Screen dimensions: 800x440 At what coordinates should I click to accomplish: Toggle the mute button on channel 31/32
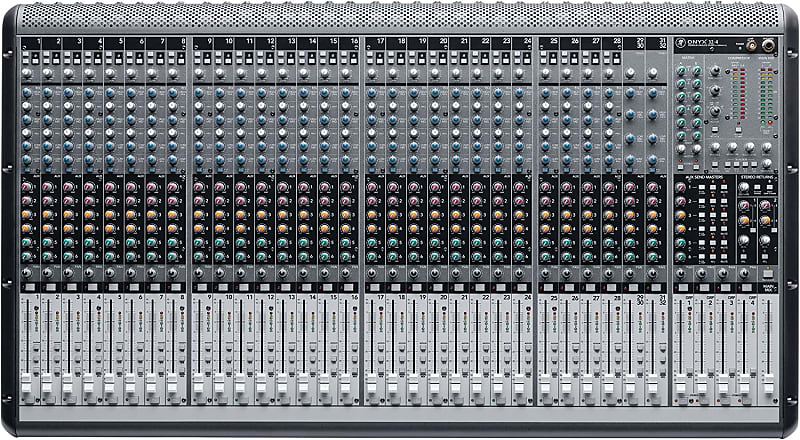[656, 287]
